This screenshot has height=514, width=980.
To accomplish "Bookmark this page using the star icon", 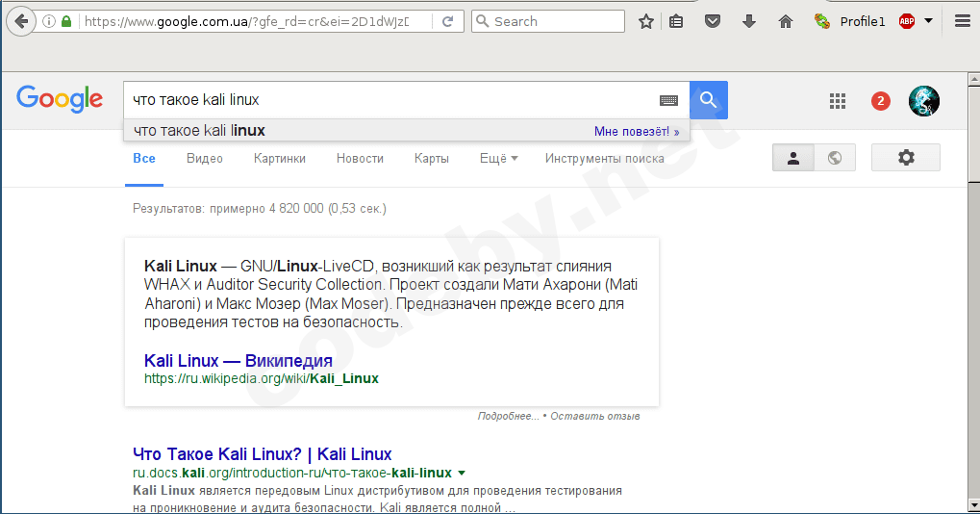I will pyautogui.click(x=646, y=21).
